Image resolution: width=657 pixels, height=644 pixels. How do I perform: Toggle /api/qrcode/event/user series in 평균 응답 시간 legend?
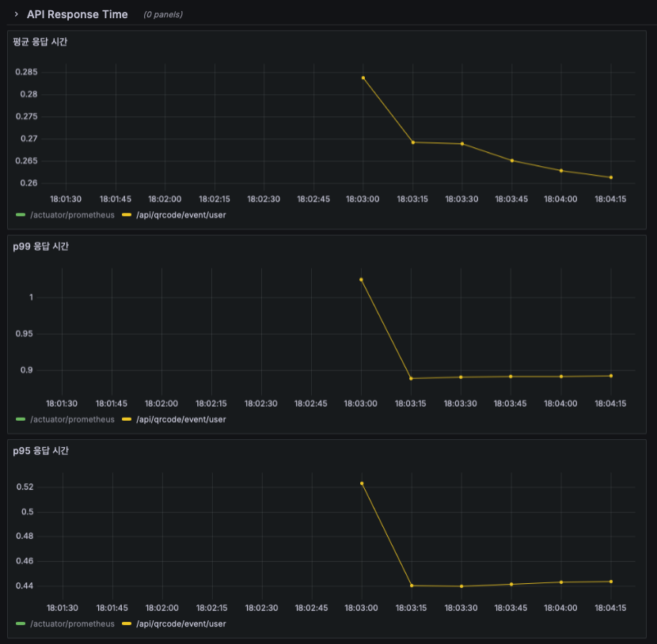point(180,215)
